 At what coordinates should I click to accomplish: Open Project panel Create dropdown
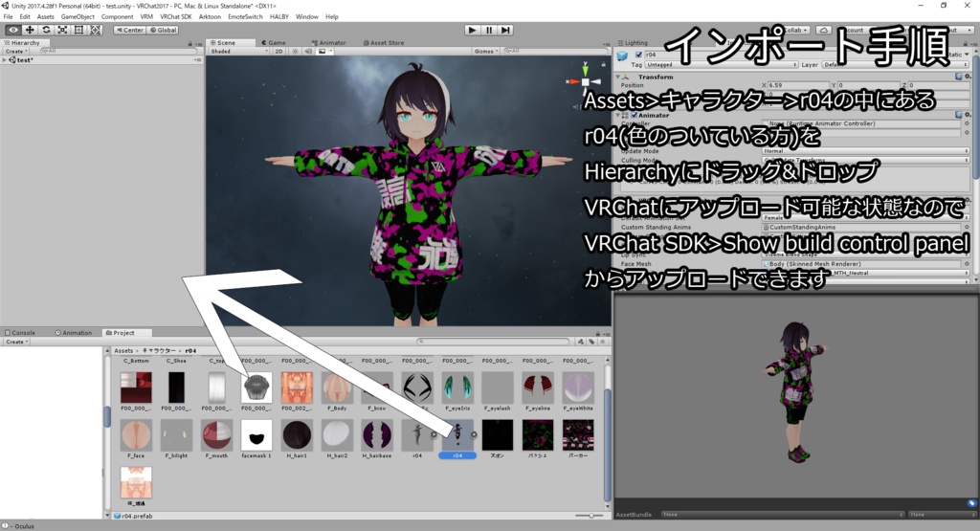[x=15, y=342]
